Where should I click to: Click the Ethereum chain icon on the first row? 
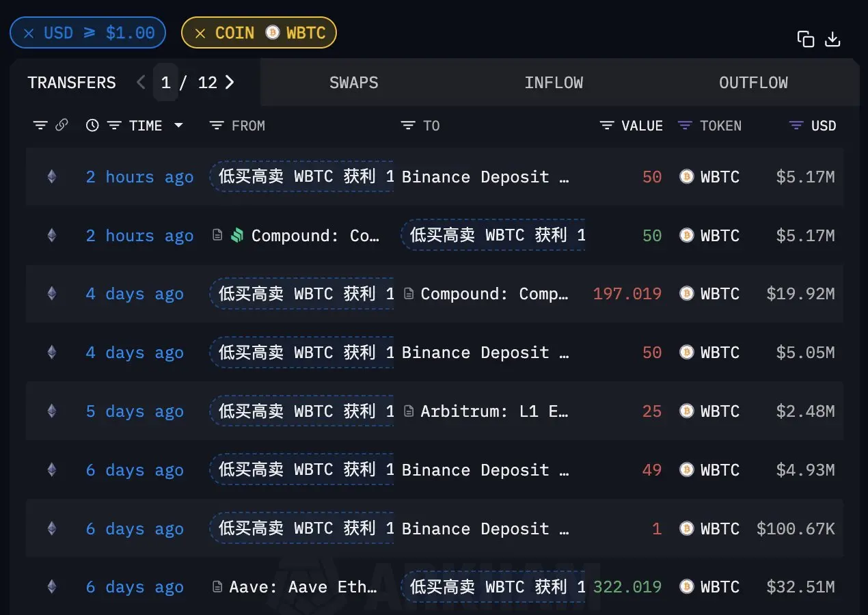coord(51,176)
